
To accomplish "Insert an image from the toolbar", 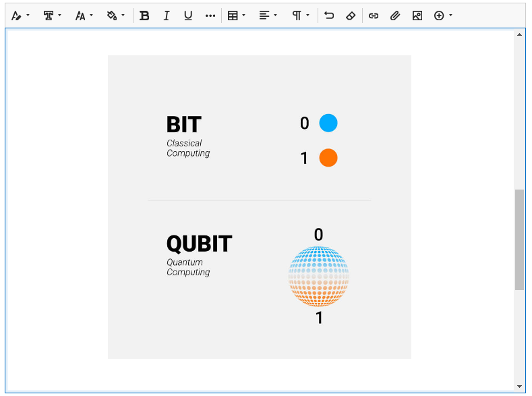I will click(x=417, y=16).
